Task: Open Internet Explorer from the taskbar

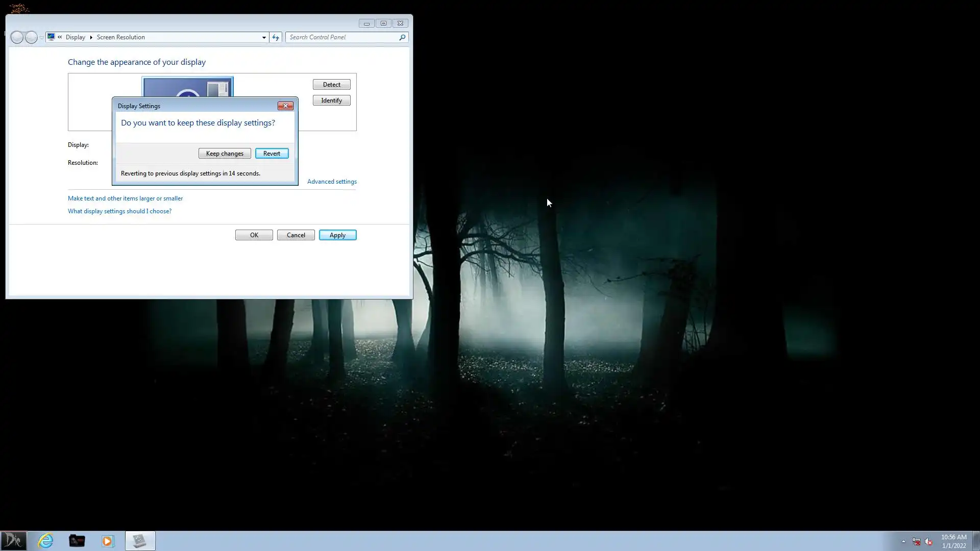Action: pos(45,541)
